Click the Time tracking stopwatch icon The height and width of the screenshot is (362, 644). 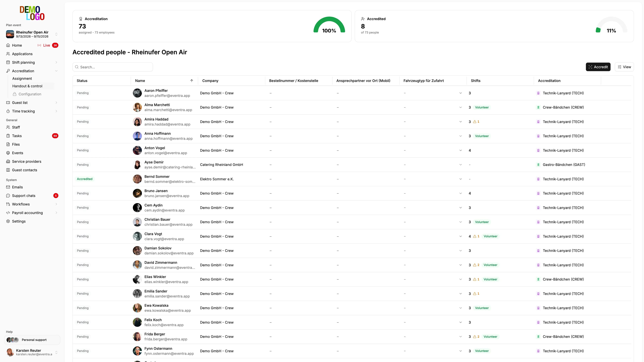pyautogui.click(x=8, y=111)
